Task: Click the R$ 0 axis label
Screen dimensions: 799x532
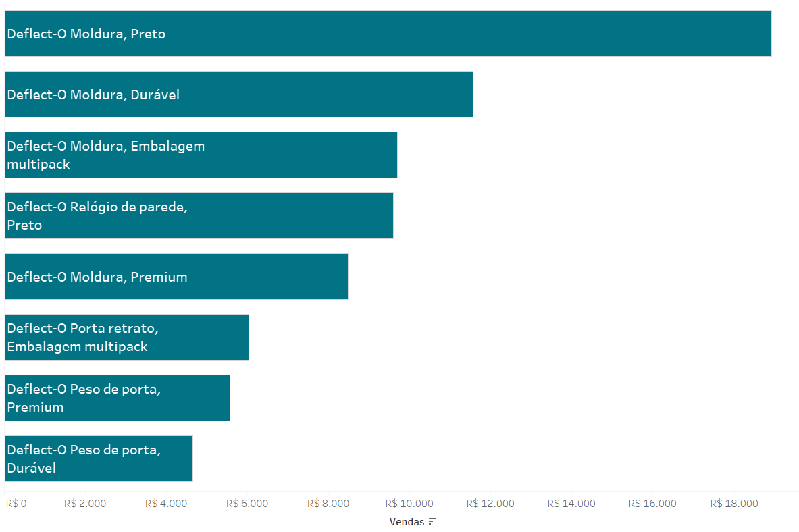Action: pyautogui.click(x=16, y=504)
